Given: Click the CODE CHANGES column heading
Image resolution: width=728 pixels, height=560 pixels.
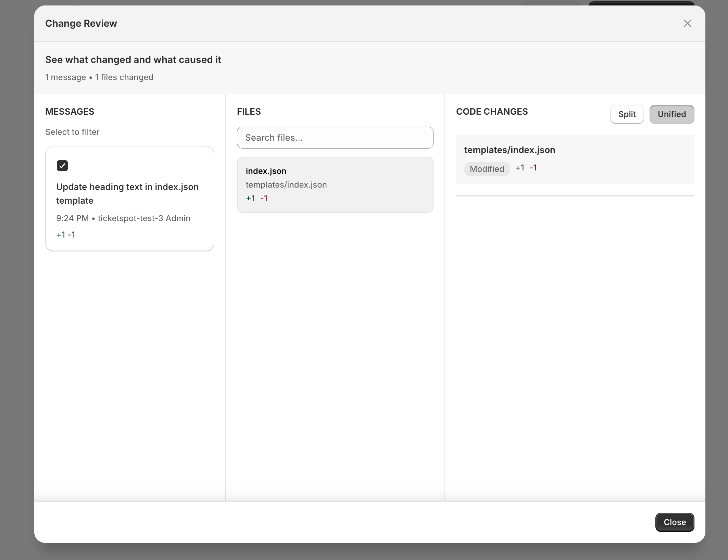Looking at the screenshot, I should [x=492, y=112].
